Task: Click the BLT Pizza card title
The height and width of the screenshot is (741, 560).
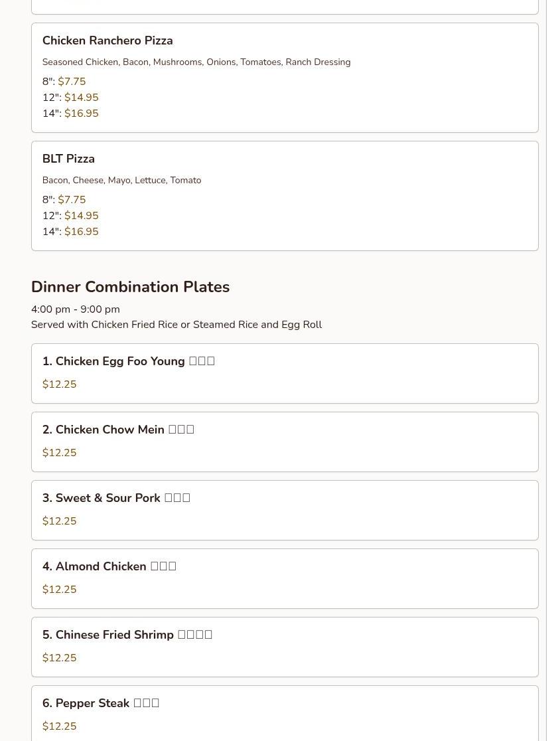Action: click(68, 159)
